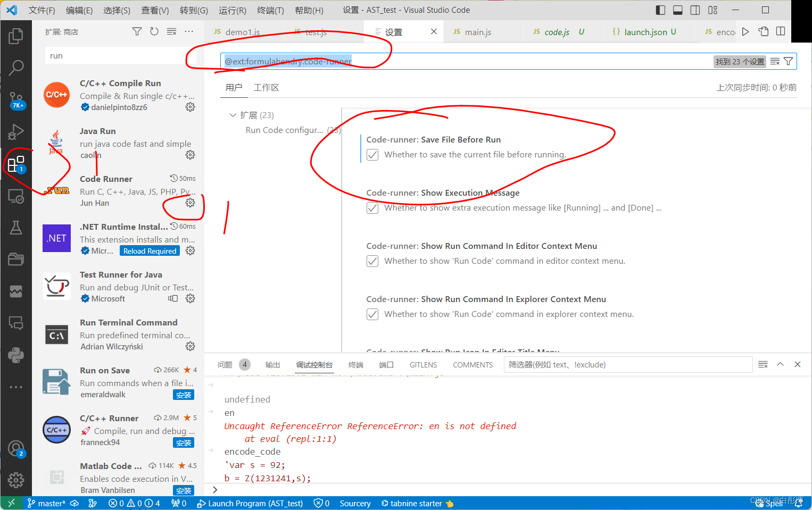Focus the extensions search box containing run
Viewport: 812px width, 510px height.
121,55
